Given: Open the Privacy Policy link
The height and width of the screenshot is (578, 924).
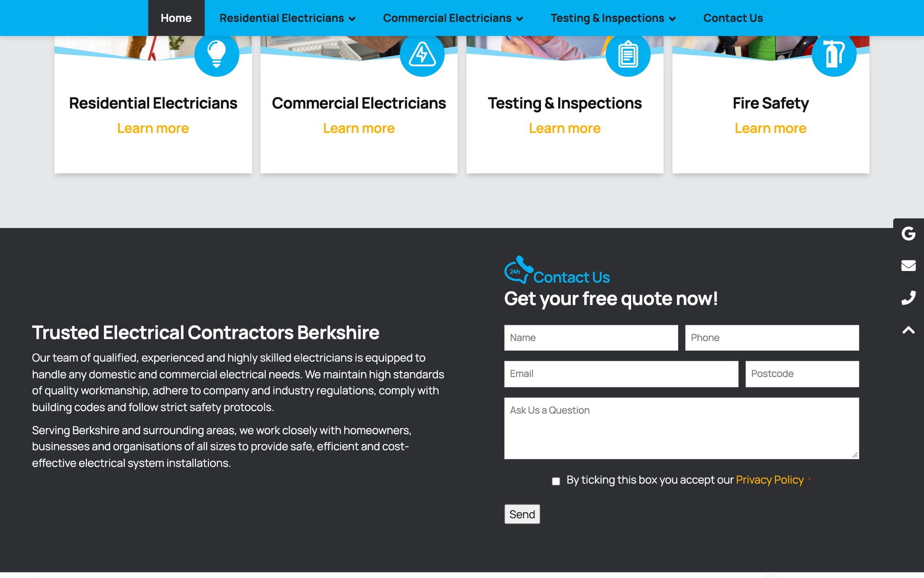Looking at the screenshot, I should [x=770, y=480].
